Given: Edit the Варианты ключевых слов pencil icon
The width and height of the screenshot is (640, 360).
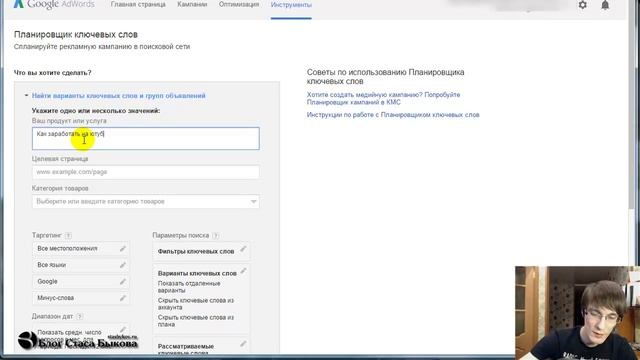Looking at the screenshot, I should point(243,271).
